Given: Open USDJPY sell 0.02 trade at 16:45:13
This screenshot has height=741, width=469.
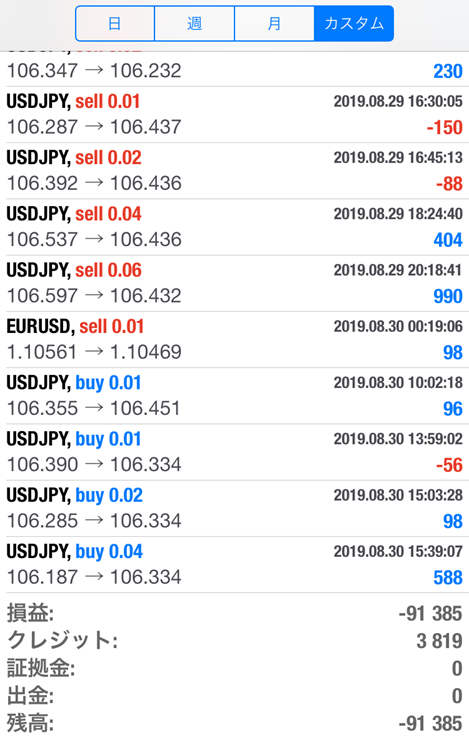Looking at the screenshot, I should coord(234,171).
